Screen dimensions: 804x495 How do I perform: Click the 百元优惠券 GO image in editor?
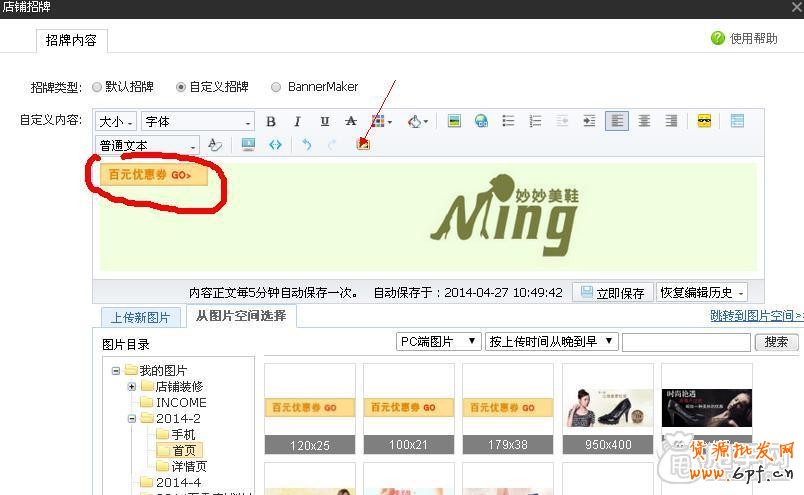point(154,175)
